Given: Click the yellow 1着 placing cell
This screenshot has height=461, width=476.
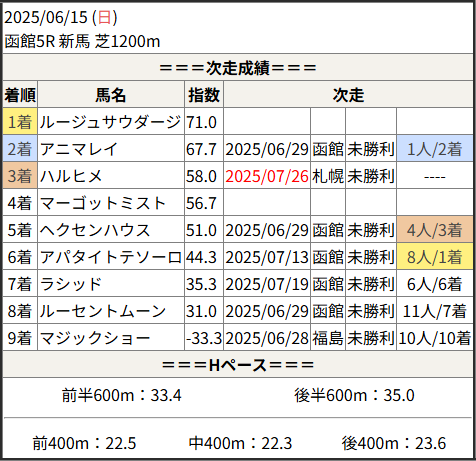Looking at the screenshot, I should [20, 122].
